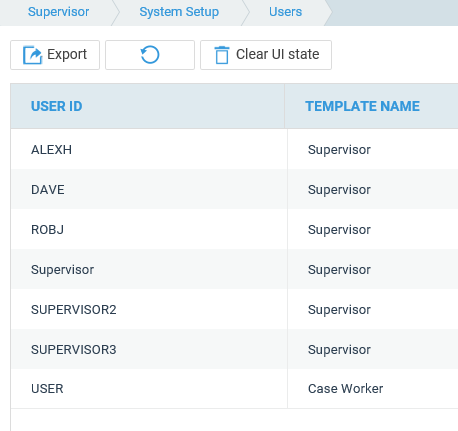Sort by USER ID column header
The image size is (458, 431).
pyautogui.click(x=57, y=106)
